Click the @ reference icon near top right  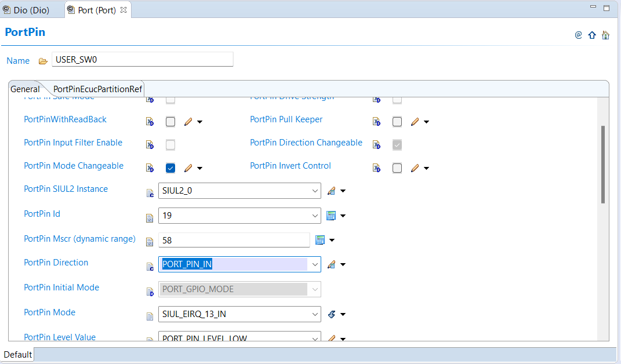pyautogui.click(x=578, y=35)
